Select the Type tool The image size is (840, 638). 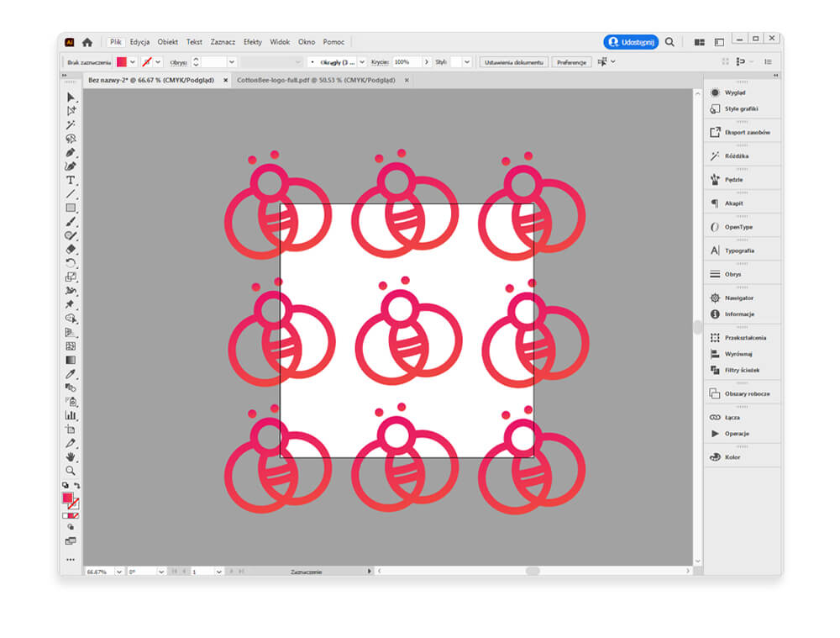[x=71, y=181]
